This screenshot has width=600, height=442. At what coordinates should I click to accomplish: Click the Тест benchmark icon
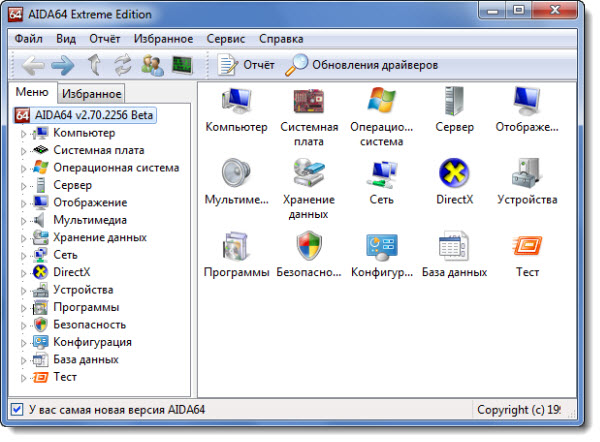527,246
